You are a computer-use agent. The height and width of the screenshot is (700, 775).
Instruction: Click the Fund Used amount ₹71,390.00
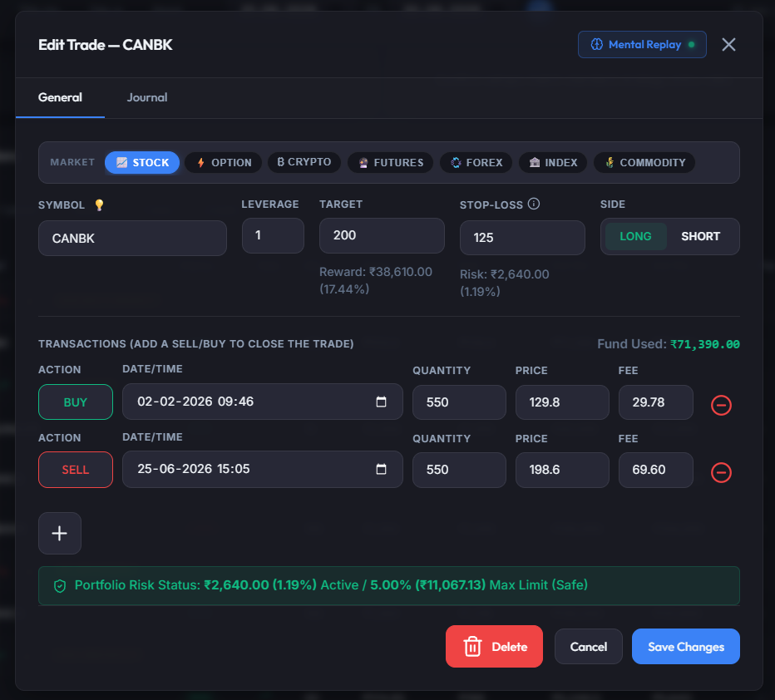pos(705,344)
